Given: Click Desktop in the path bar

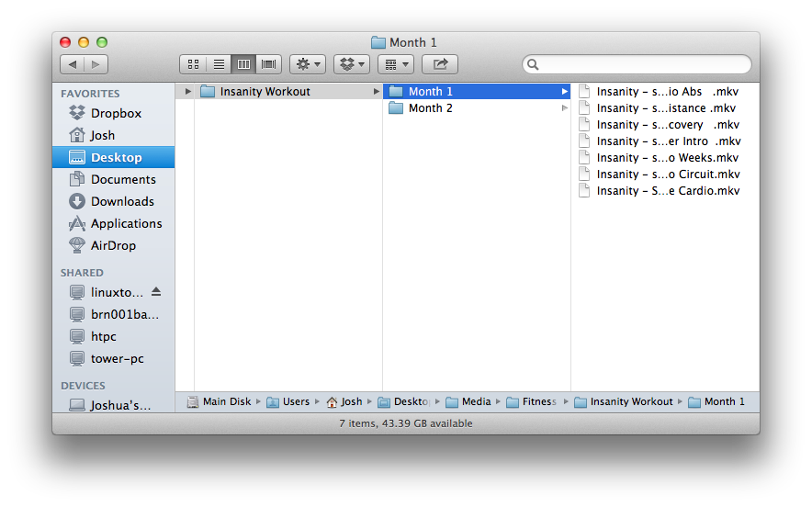Looking at the screenshot, I should tap(404, 402).
